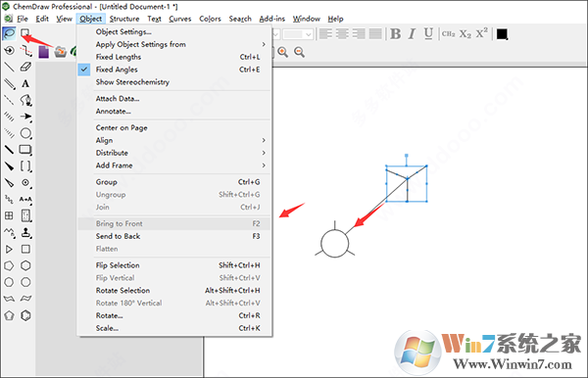Select the Lasso tool in toolbar

click(9, 33)
